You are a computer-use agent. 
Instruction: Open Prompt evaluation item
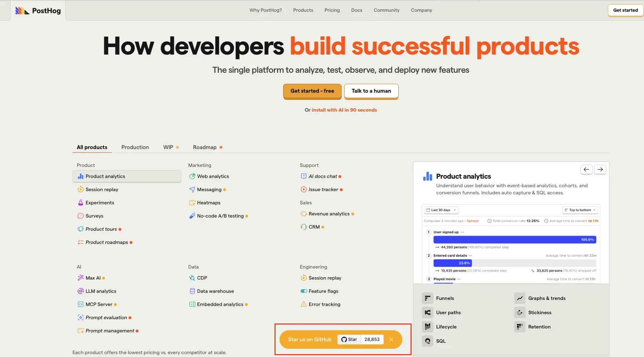104,317
